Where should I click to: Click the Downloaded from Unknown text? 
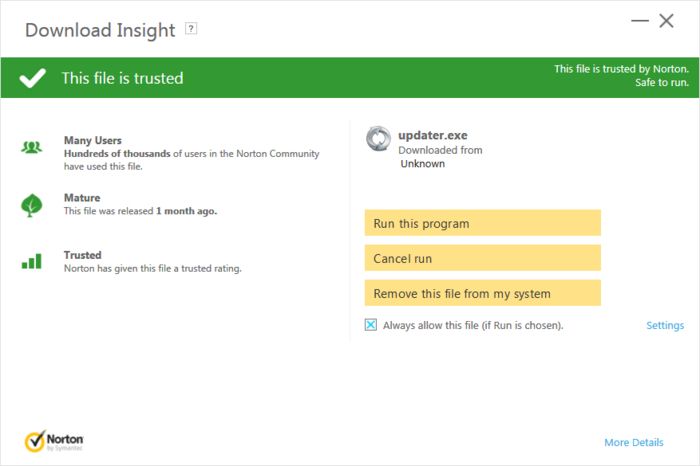[440, 157]
